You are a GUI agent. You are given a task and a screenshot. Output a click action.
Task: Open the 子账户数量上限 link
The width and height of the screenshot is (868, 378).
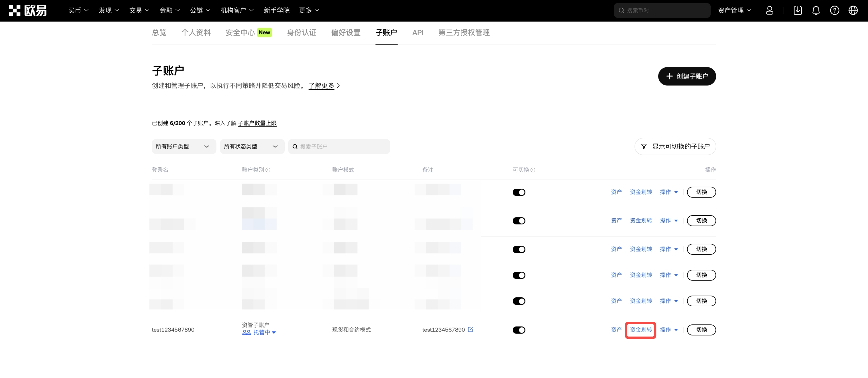click(257, 123)
